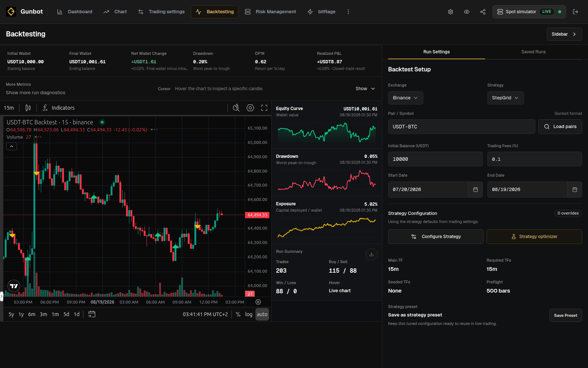Open the Chart page
Viewport: 588px width, 368px height.
pos(115,12)
